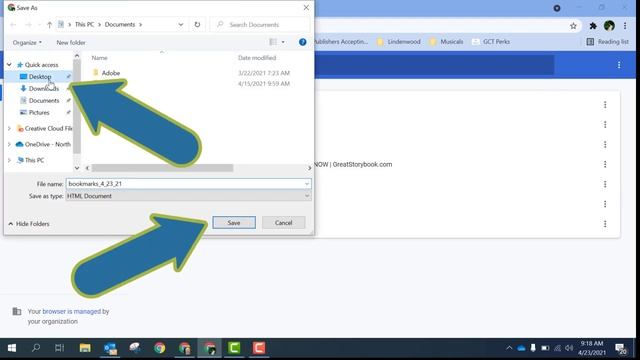Image resolution: width=640 pixels, height=360 pixels.
Task: Select the Adobe folder
Action: tap(111, 73)
